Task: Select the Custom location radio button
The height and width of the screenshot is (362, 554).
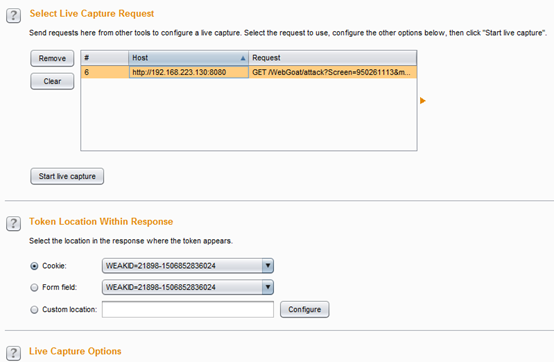Action: coord(34,310)
